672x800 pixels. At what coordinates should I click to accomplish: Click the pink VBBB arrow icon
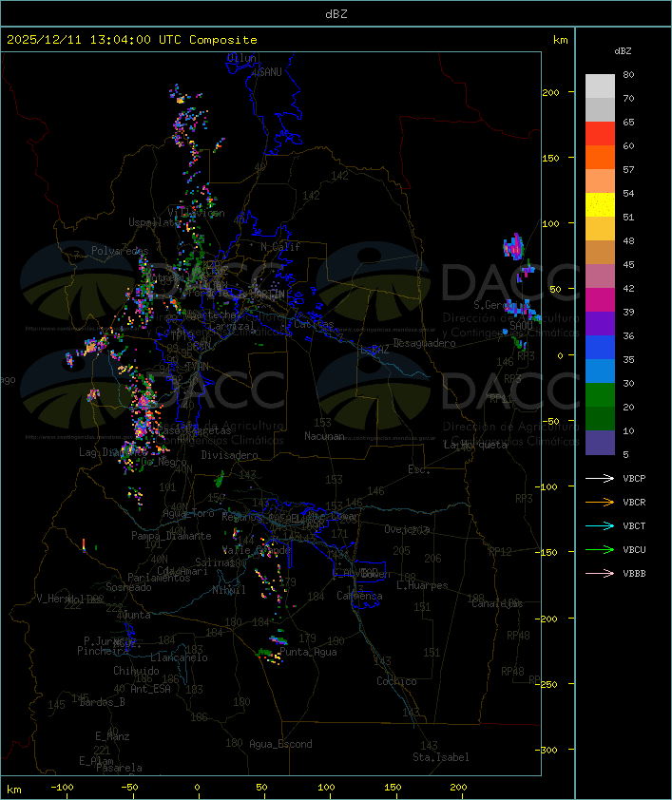point(600,573)
